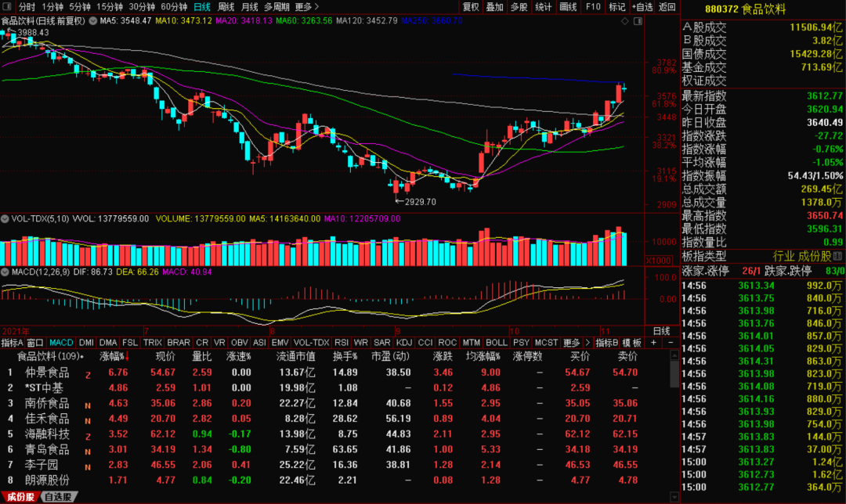Click the circular arrow next to 食品饮料(日线,前复权)
This screenshot has height=504, width=846.
tap(93, 21)
